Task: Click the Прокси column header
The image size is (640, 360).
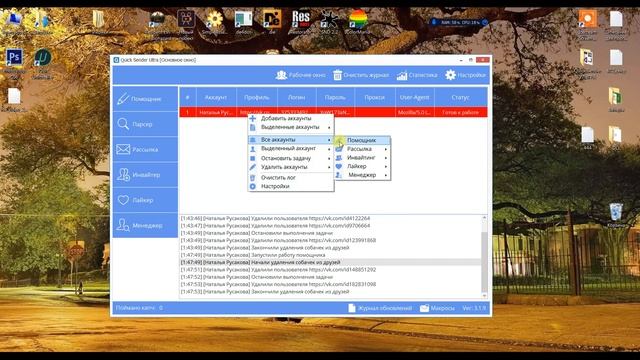Action: tap(375, 97)
